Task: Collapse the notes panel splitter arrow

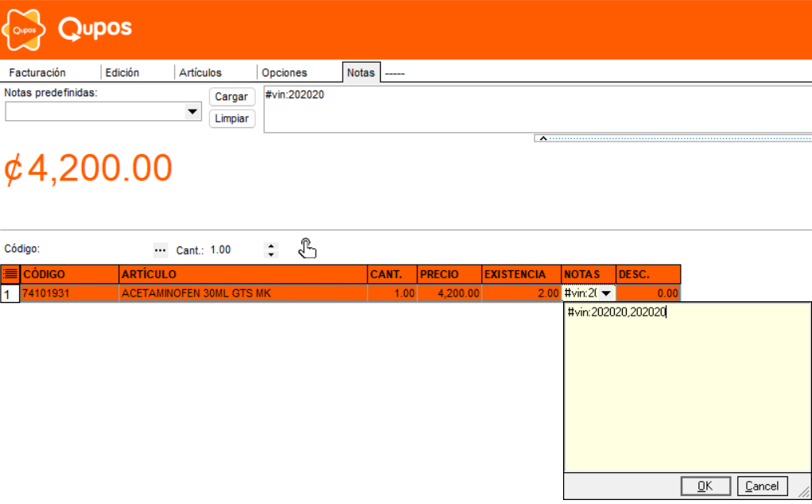Action: 542,138
